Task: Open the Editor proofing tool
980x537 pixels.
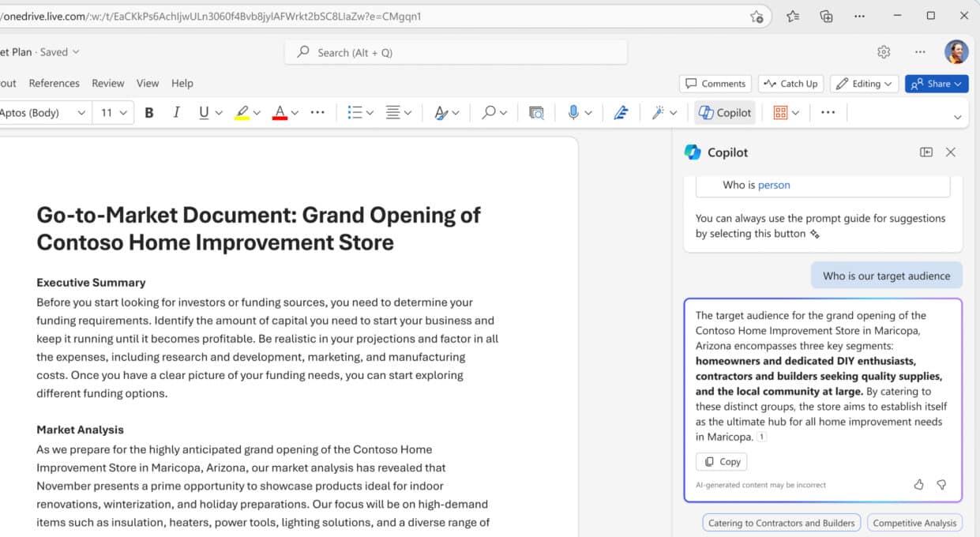Action: 621,113
